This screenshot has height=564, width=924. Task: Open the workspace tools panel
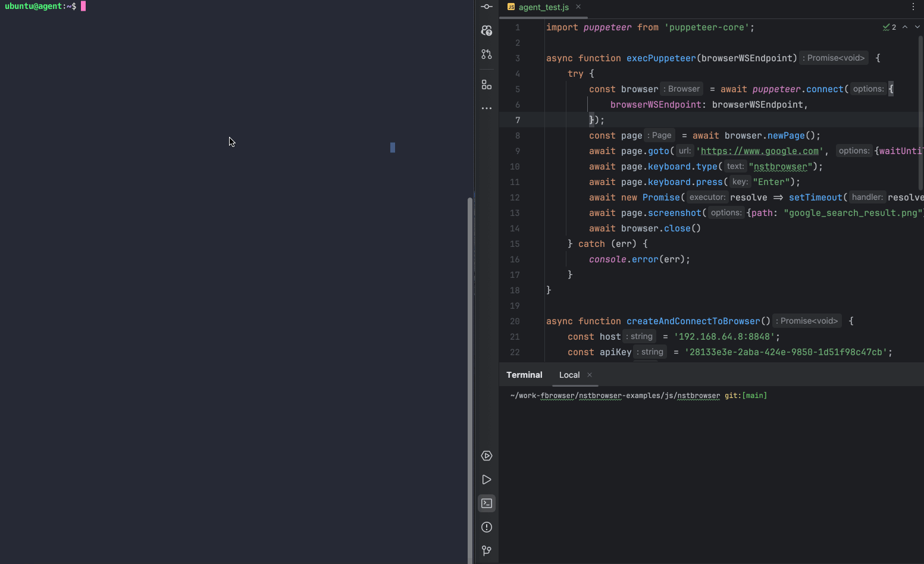tap(486, 84)
